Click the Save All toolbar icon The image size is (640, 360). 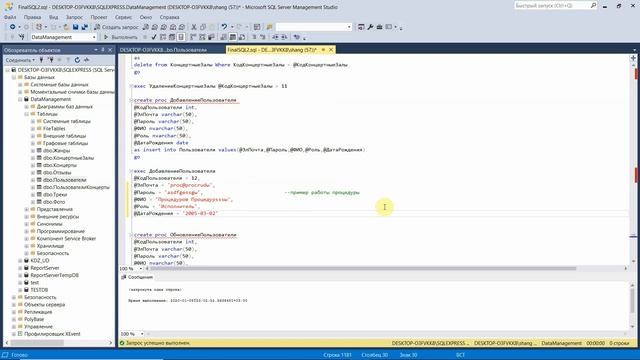click(x=84, y=27)
